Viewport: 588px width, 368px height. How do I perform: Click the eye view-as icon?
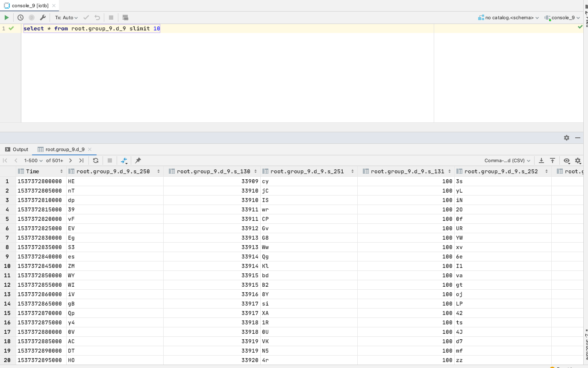(x=567, y=160)
